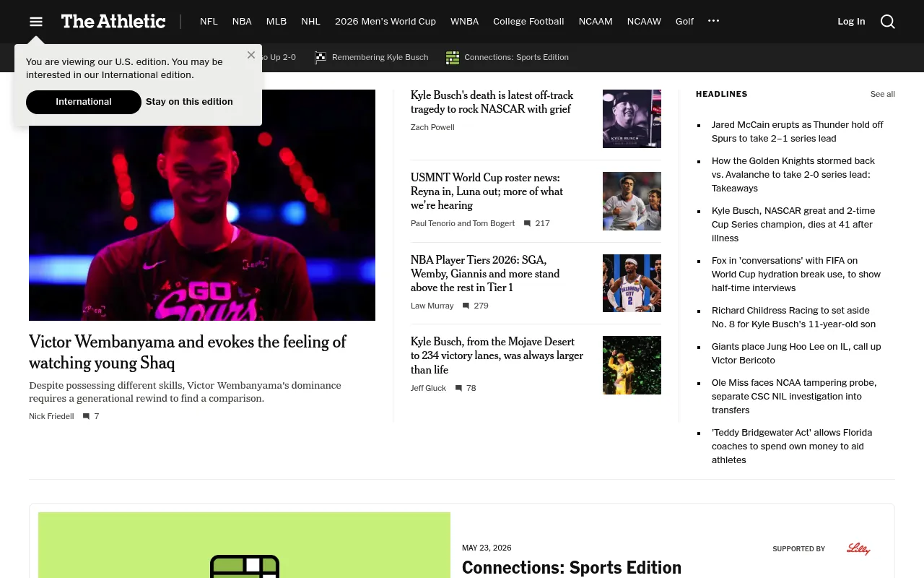This screenshot has width=924, height=578.
Task: Open Kyle Busch's death off-track tragedy article
Action: pyautogui.click(x=492, y=103)
